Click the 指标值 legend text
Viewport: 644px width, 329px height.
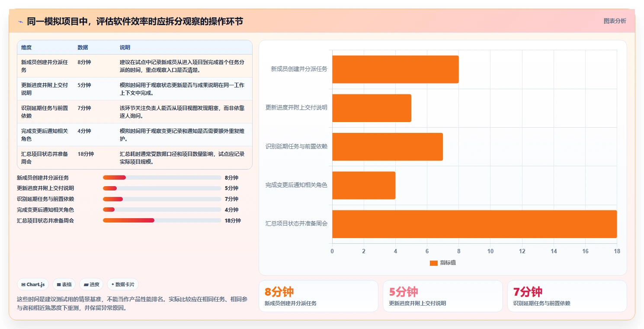point(448,263)
